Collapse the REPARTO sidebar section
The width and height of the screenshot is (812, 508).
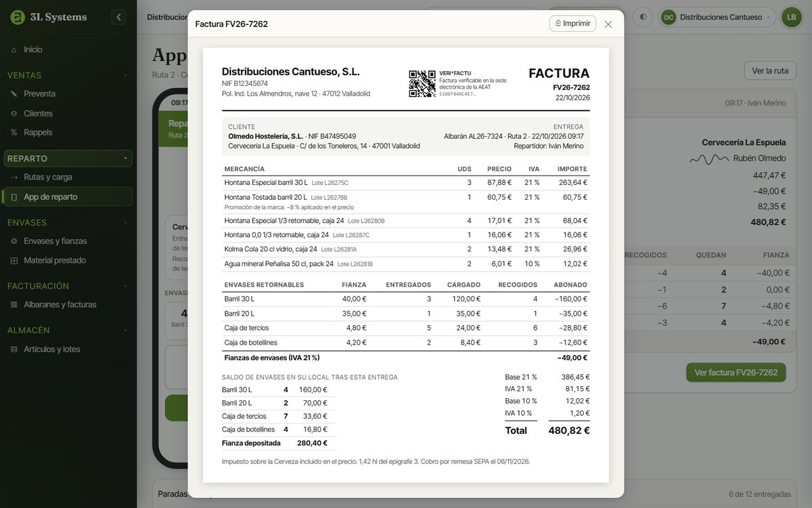click(x=68, y=158)
